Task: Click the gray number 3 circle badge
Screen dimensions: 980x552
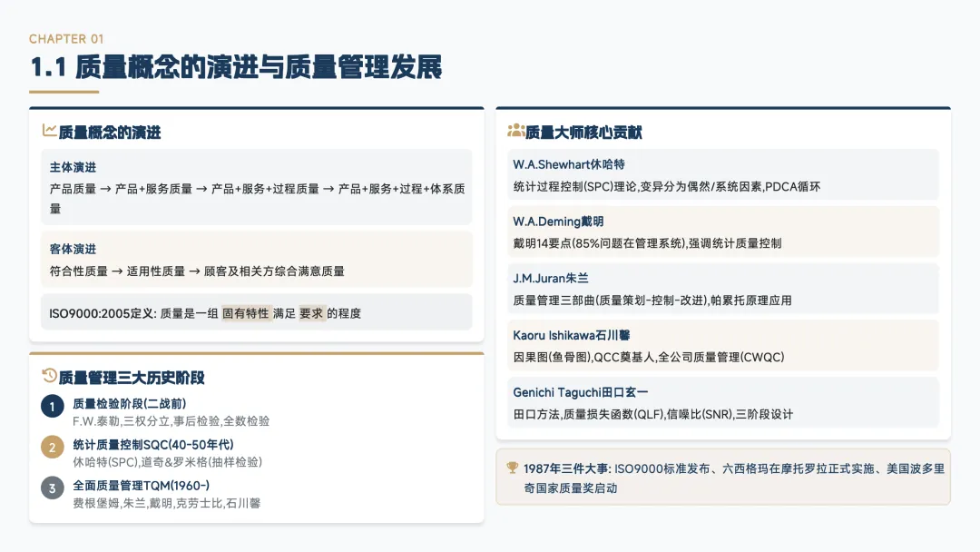Action: tap(53, 488)
